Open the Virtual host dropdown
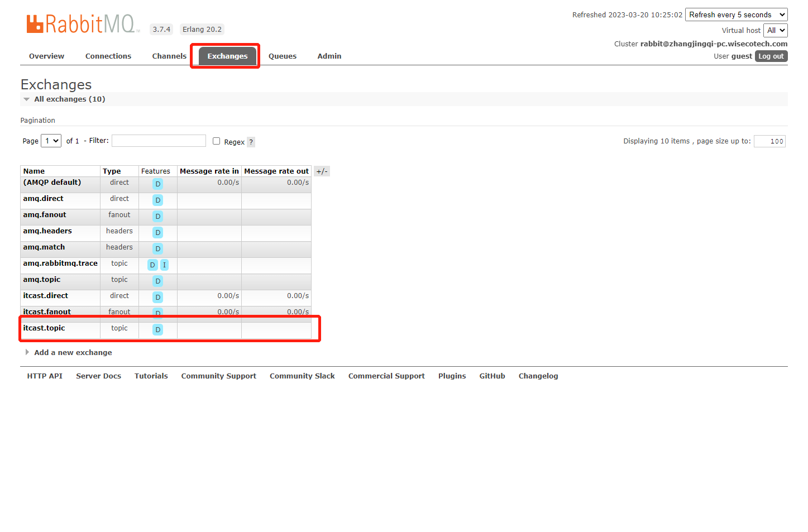Viewport: 808px width, 532px height. pos(776,30)
